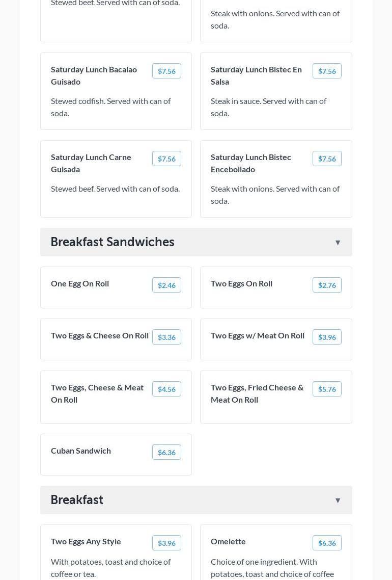392x580 pixels.
Task: Click the $2.76 Two Eggs On Roll price
Action: click(327, 285)
